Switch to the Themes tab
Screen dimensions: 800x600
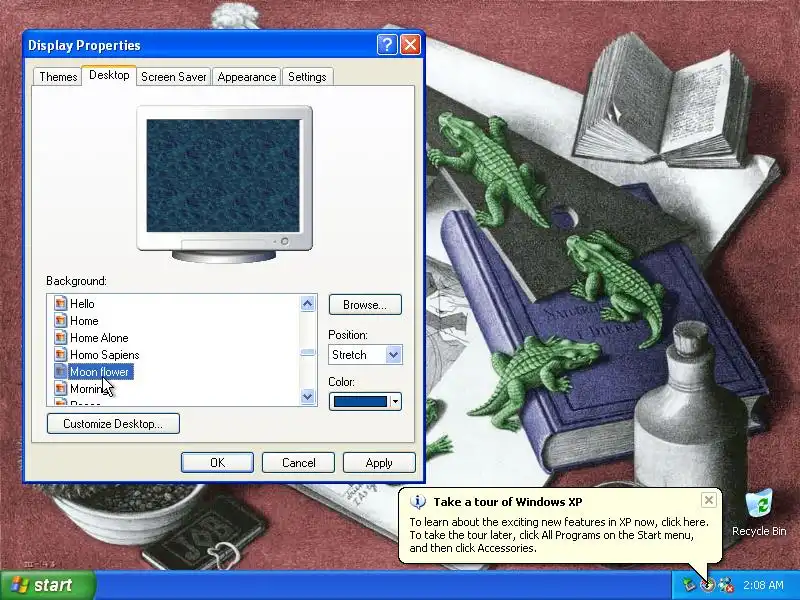[x=58, y=77]
